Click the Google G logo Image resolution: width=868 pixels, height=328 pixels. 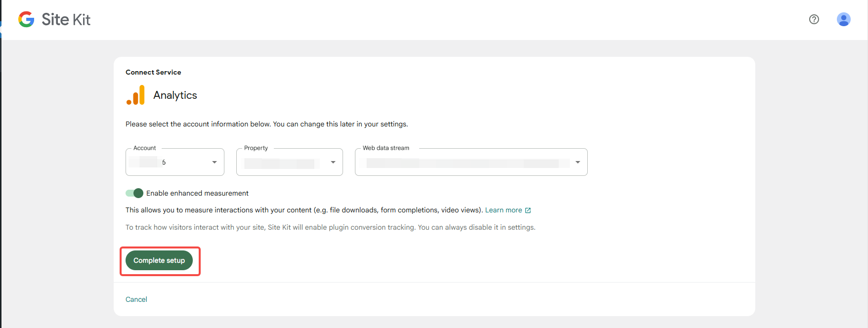pos(26,19)
